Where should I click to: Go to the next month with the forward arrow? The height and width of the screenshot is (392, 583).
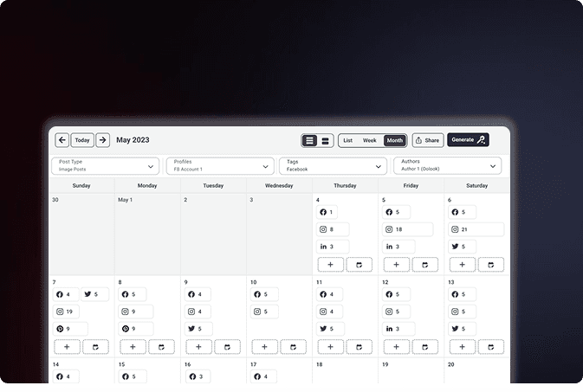point(102,140)
